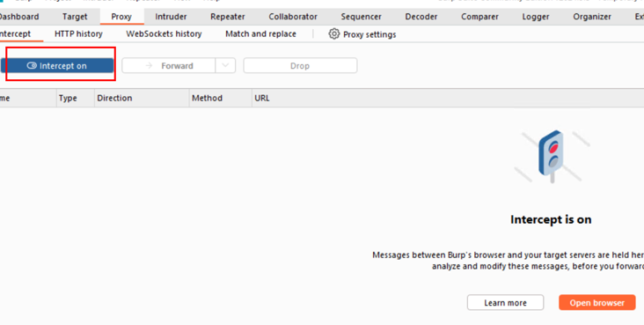Select the Logger tab
The width and height of the screenshot is (644, 325).
tap(536, 17)
